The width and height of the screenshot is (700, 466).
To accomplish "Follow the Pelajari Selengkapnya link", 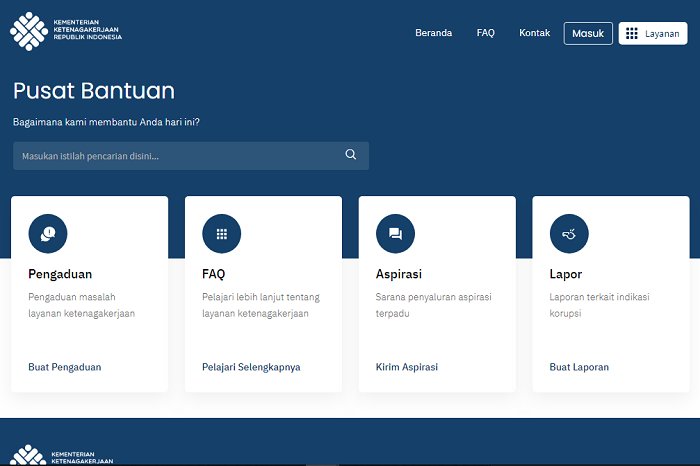I will [251, 367].
